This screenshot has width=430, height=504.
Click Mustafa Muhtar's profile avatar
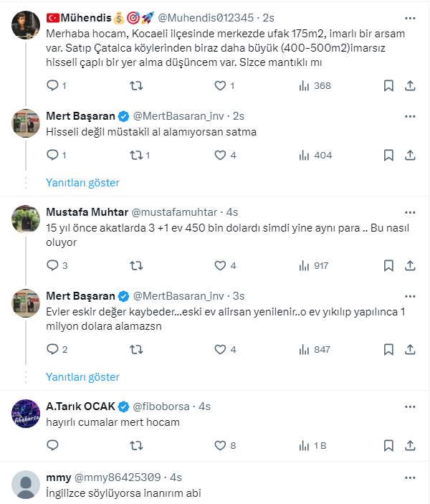[26, 219]
